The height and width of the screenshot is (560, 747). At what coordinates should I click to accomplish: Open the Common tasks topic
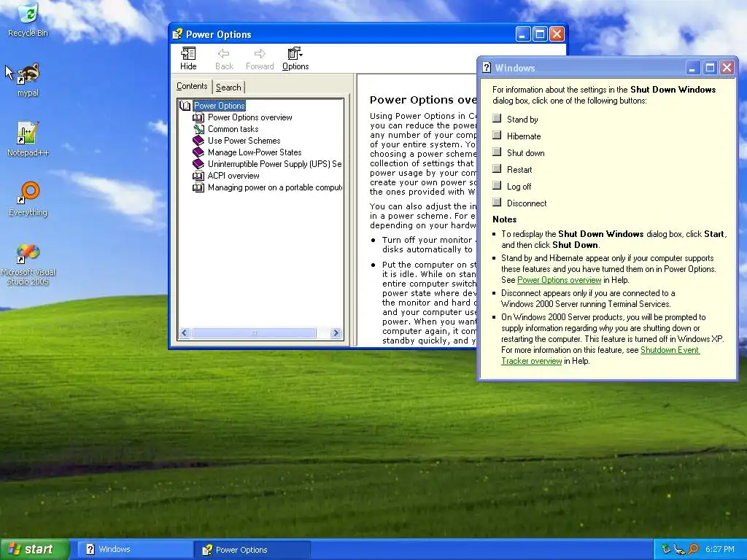point(233,129)
